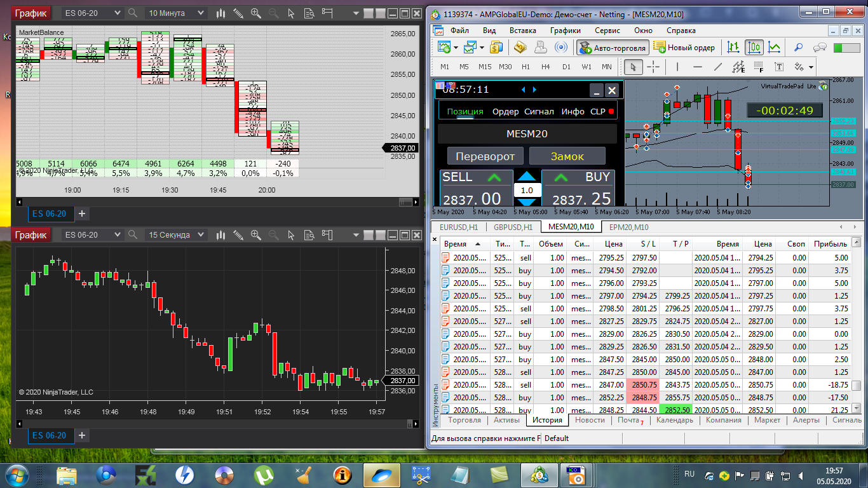868x488 pixels.
Task: Select the W1 timeframe
Action: [587, 67]
